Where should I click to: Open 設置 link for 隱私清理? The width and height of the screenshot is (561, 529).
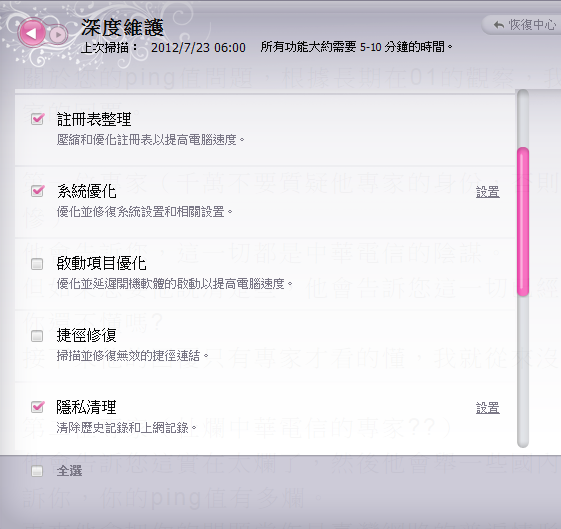(488, 408)
